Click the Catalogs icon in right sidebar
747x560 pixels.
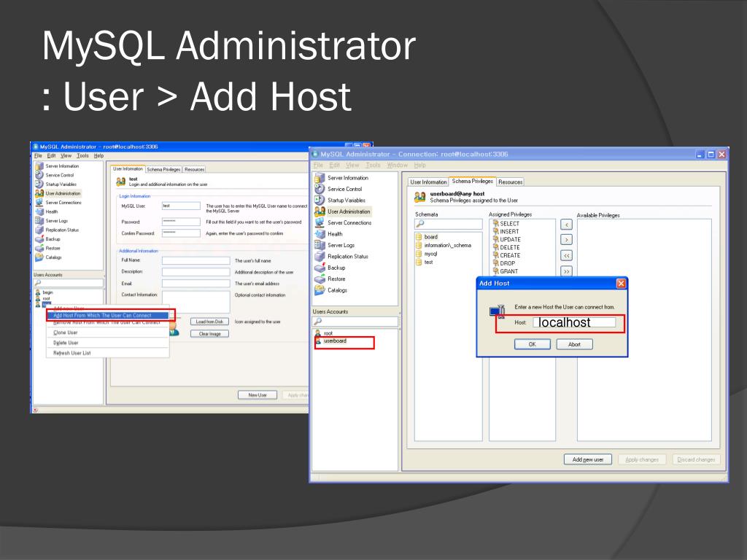tap(320, 290)
